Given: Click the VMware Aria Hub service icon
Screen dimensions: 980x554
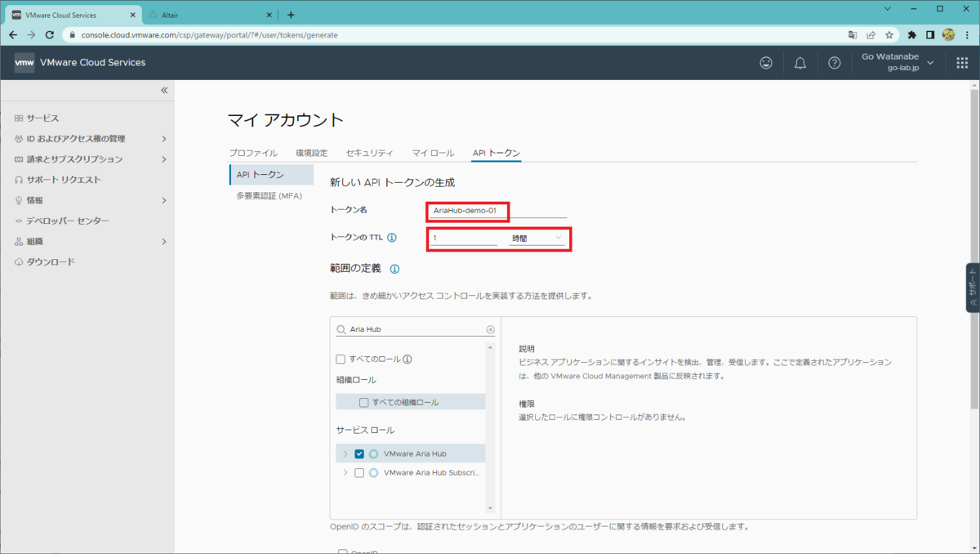Looking at the screenshot, I should 373,453.
